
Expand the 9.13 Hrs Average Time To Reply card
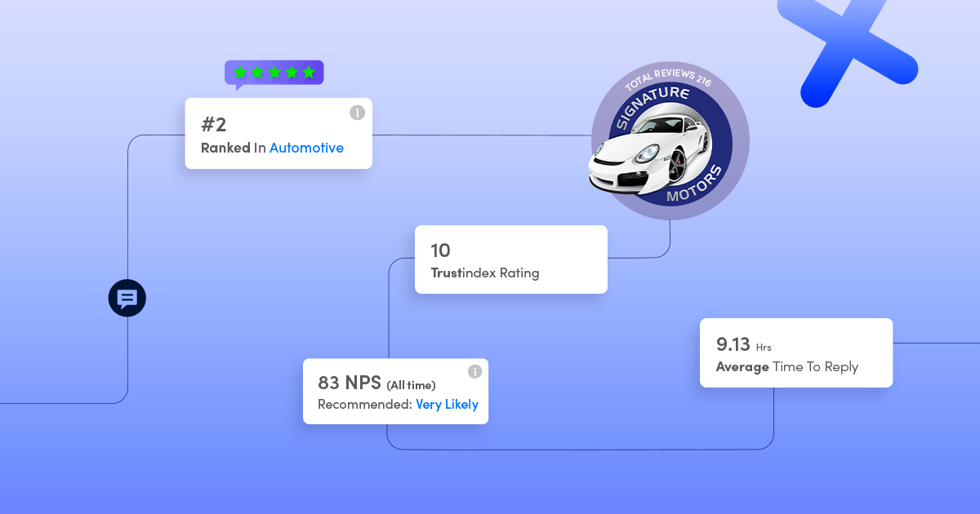795,352
